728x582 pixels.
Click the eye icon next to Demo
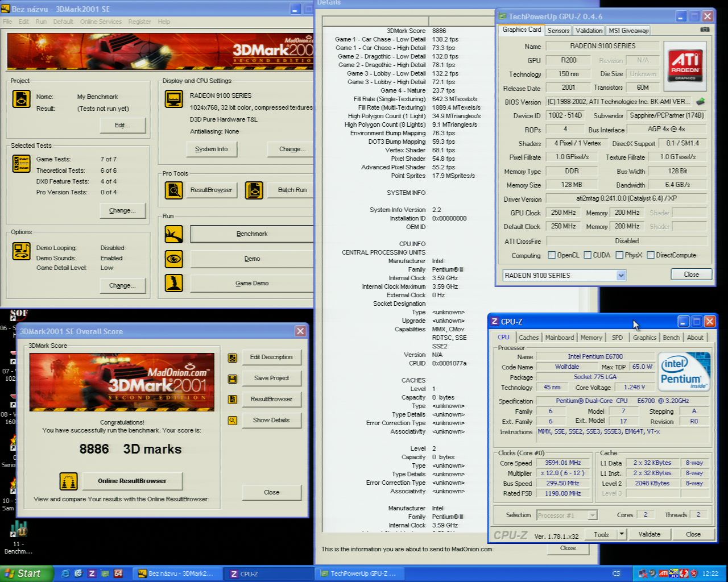coord(173,259)
